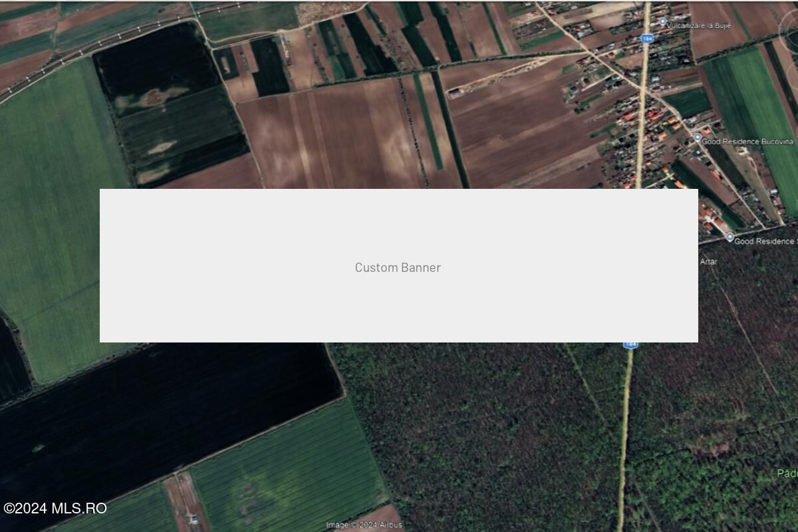
Task: Click the center of the Custom Banner text
Action: [x=398, y=267]
